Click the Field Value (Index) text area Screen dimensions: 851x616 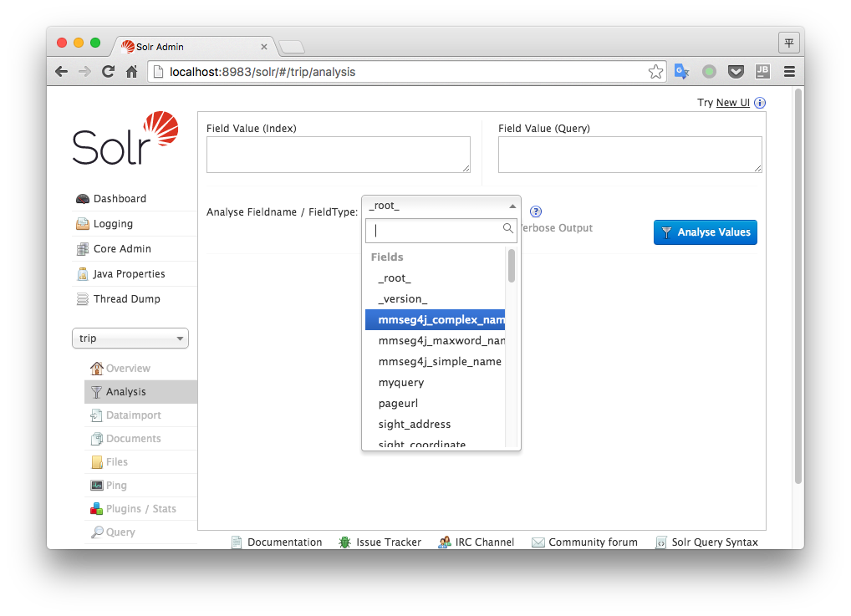(x=338, y=155)
